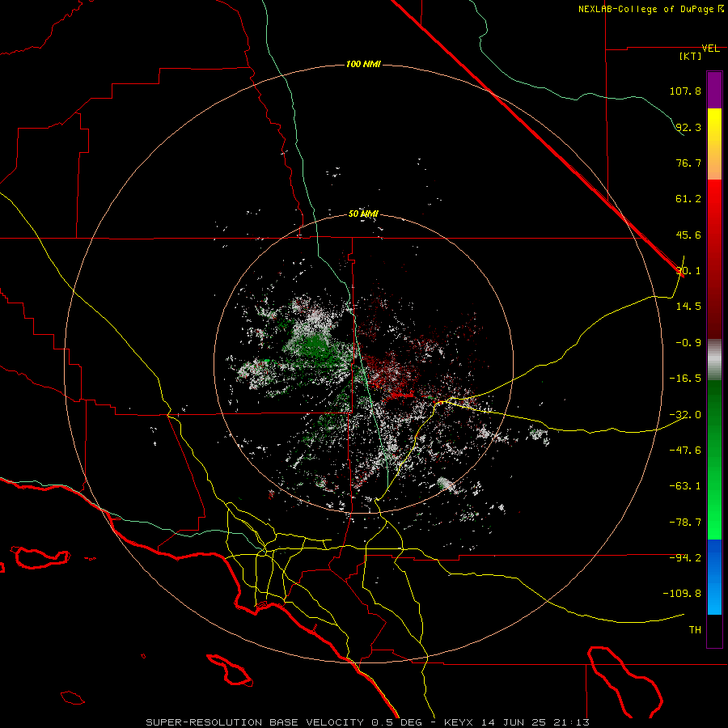This screenshot has width=728, height=728.
Task: Select the 92.3 scale value
Action: [x=688, y=127]
